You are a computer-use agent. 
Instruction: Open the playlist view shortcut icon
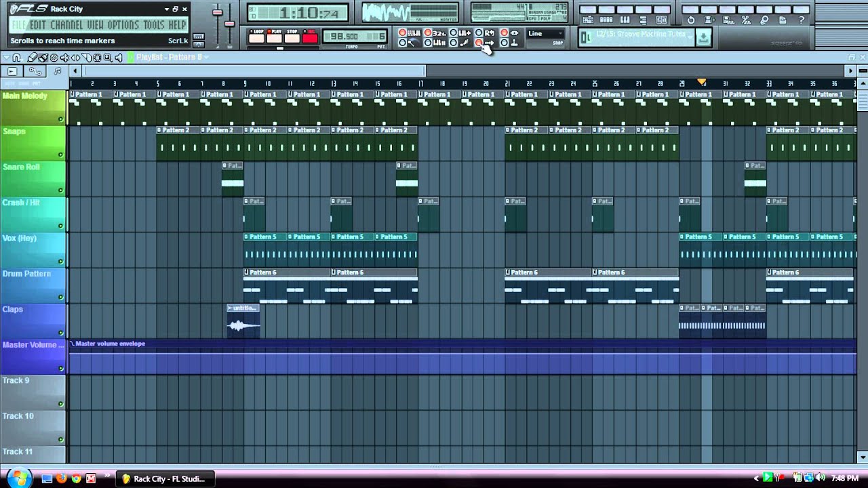(589, 20)
